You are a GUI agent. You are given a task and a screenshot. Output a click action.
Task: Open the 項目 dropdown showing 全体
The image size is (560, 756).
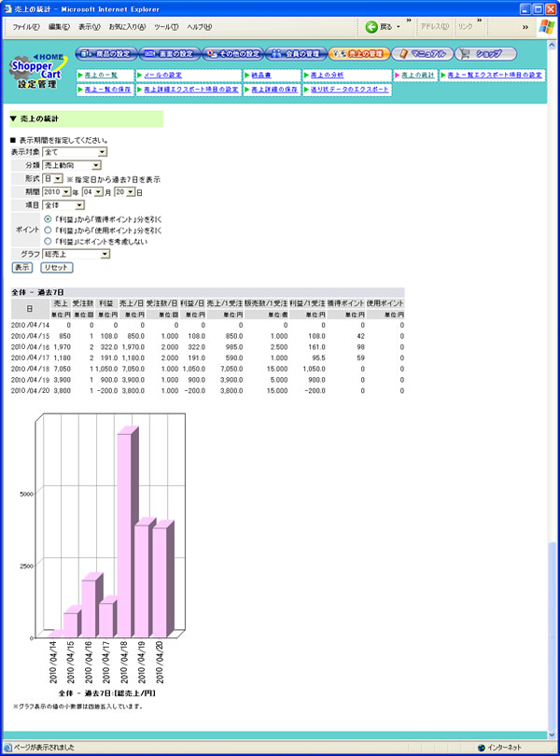click(63, 205)
